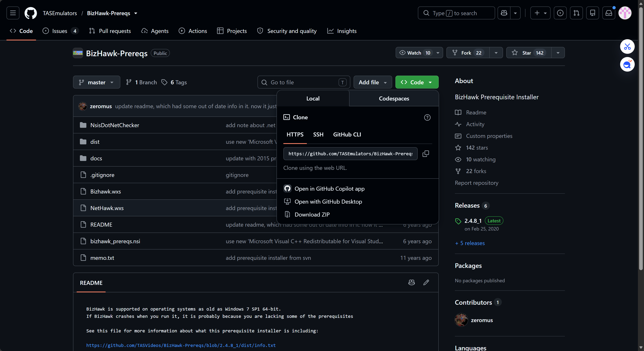Open the 142 stars link
Image resolution: width=644 pixels, height=351 pixels.
[x=477, y=148]
